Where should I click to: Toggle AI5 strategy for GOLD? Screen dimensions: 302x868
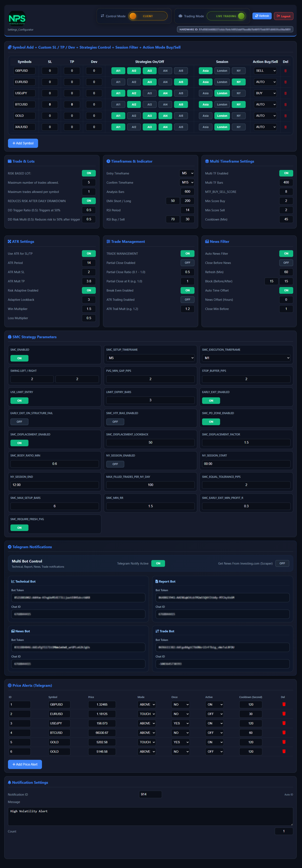click(x=181, y=116)
